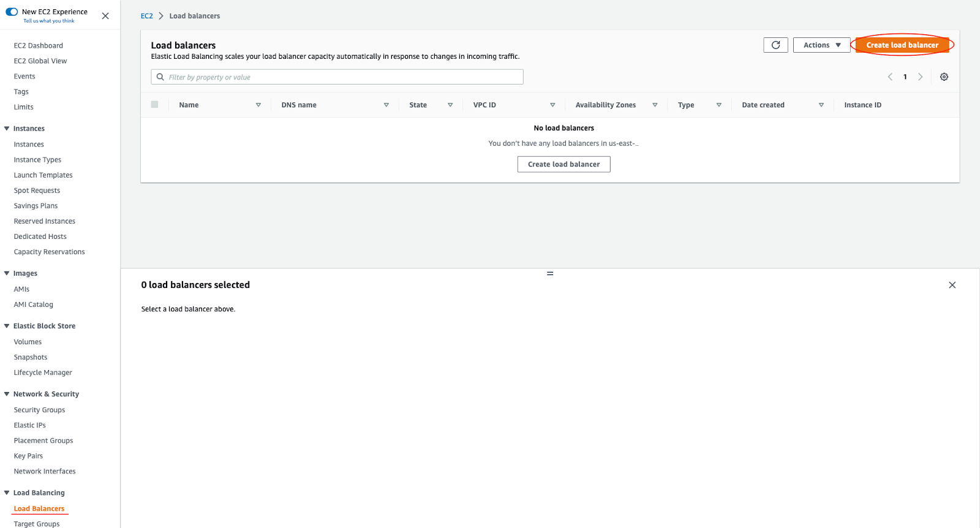Open Lifecycle Manager
980x528 pixels.
pyautogui.click(x=43, y=372)
